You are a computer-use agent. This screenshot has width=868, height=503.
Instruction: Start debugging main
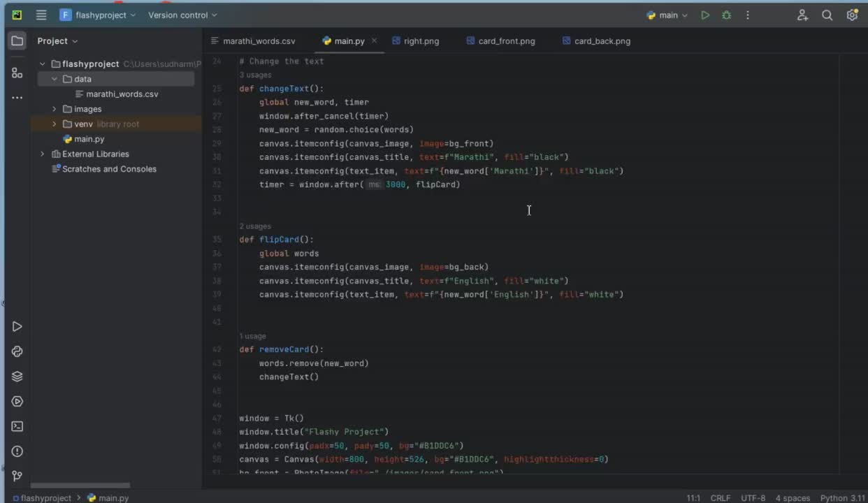(726, 15)
